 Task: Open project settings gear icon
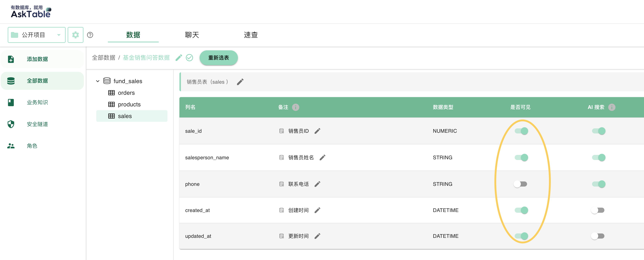[x=76, y=35]
